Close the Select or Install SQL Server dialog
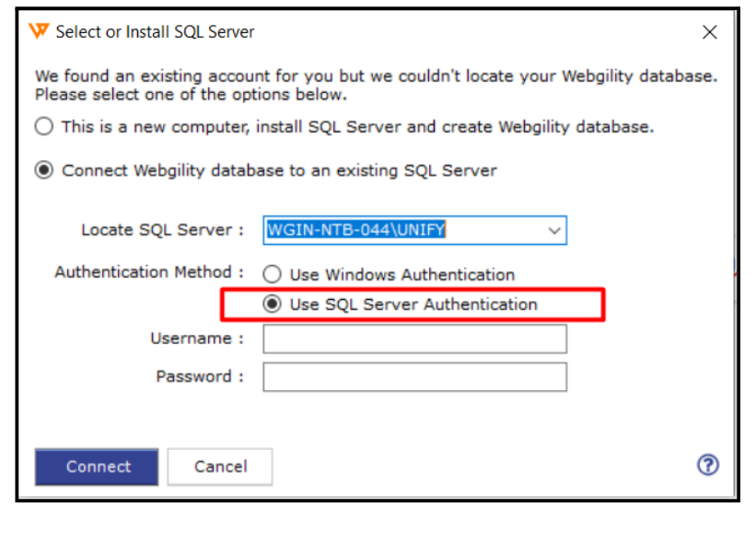756x542 pixels. tap(709, 32)
